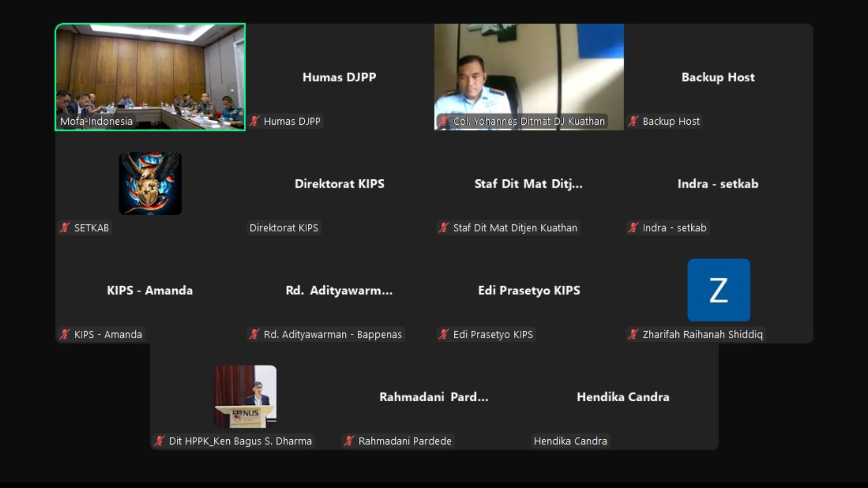Viewport: 868px width, 488px height.
Task: Select the Backup Host participant tile
Action: [x=718, y=77]
